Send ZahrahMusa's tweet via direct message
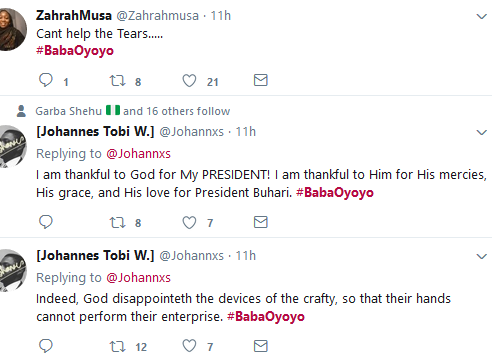The width and height of the screenshot is (492, 360). point(261,80)
